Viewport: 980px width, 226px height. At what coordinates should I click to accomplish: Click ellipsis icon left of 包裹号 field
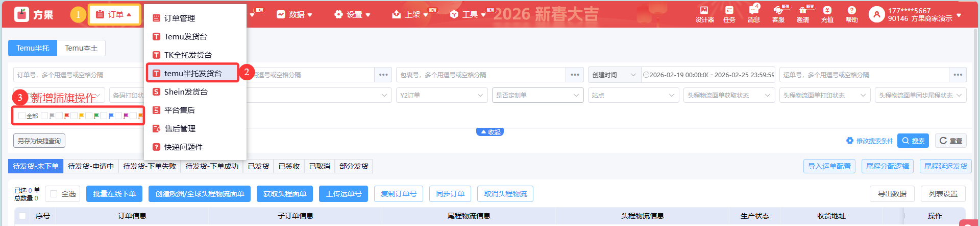[x=383, y=75]
